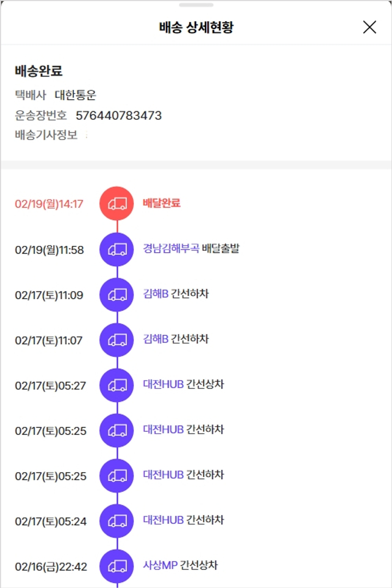Viewport: 392px width, 588px height.
Task: Click truck icon for 대전HUB 간선상차
Action: 117,385
